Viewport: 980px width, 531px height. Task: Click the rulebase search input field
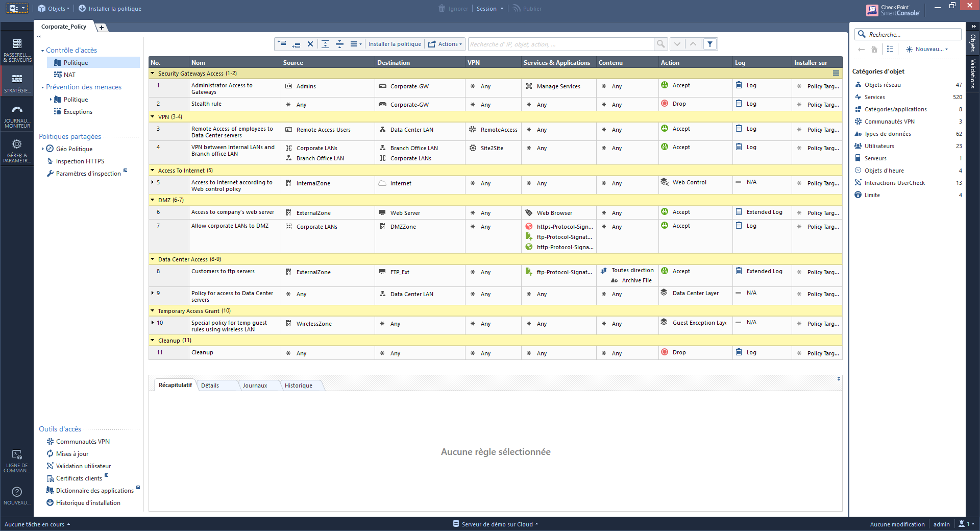[560, 44]
